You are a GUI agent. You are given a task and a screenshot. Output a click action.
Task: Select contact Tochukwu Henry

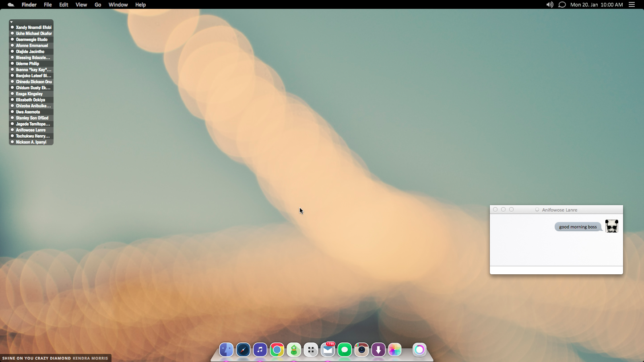coord(31,136)
